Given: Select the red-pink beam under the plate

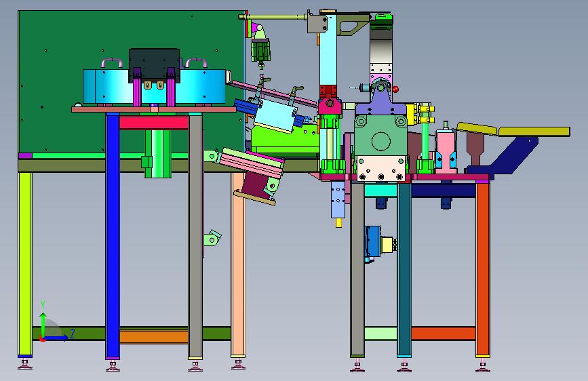Looking at the screenshot, I should (154, 123).
